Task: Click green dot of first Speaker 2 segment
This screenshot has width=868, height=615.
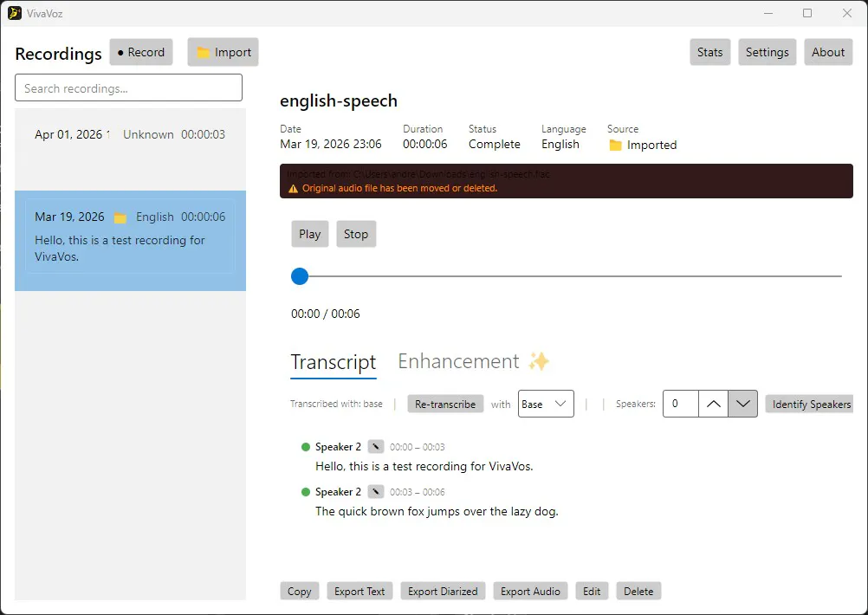Action: (306, 447)
